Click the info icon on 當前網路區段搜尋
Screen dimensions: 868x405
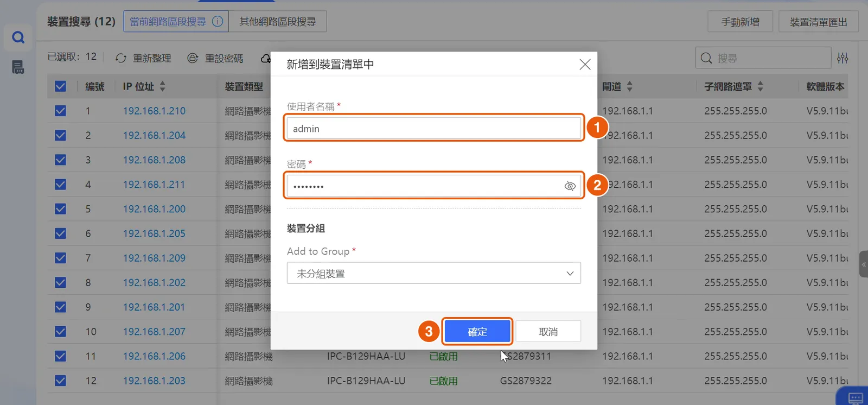218,22
